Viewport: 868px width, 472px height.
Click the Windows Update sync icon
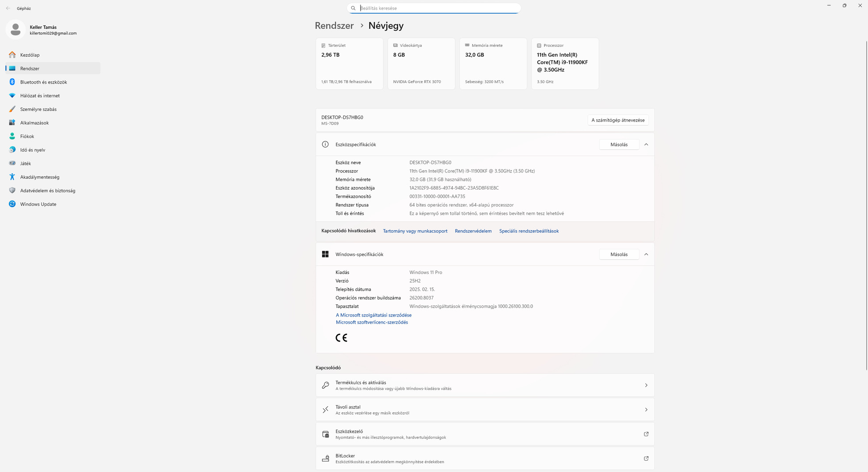point(12,204)
